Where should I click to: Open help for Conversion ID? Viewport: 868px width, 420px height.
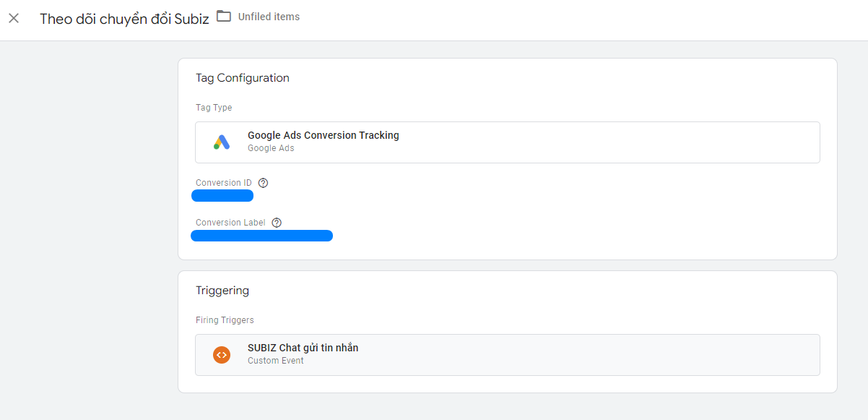[263, 183]
